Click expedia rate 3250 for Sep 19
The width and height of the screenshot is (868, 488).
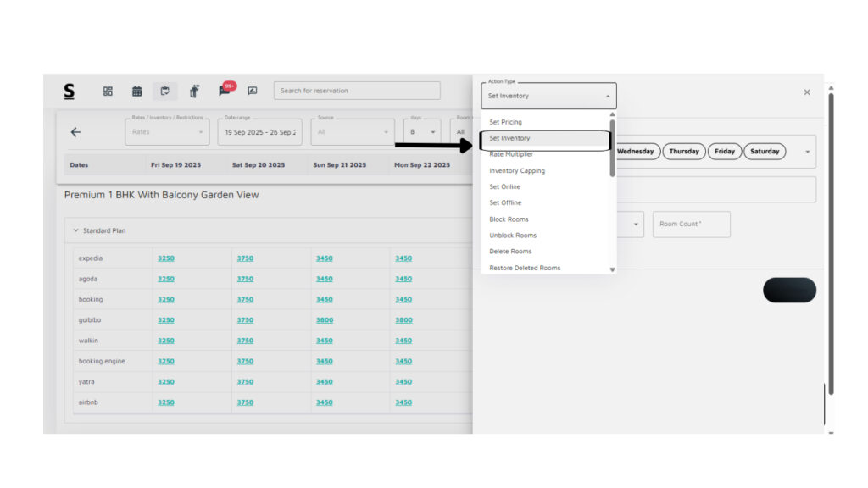(x=166, y=258)
